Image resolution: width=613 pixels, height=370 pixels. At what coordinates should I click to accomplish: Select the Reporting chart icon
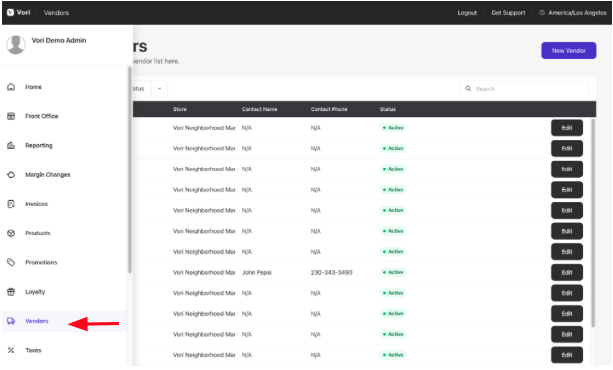click(x=11, y=145)
